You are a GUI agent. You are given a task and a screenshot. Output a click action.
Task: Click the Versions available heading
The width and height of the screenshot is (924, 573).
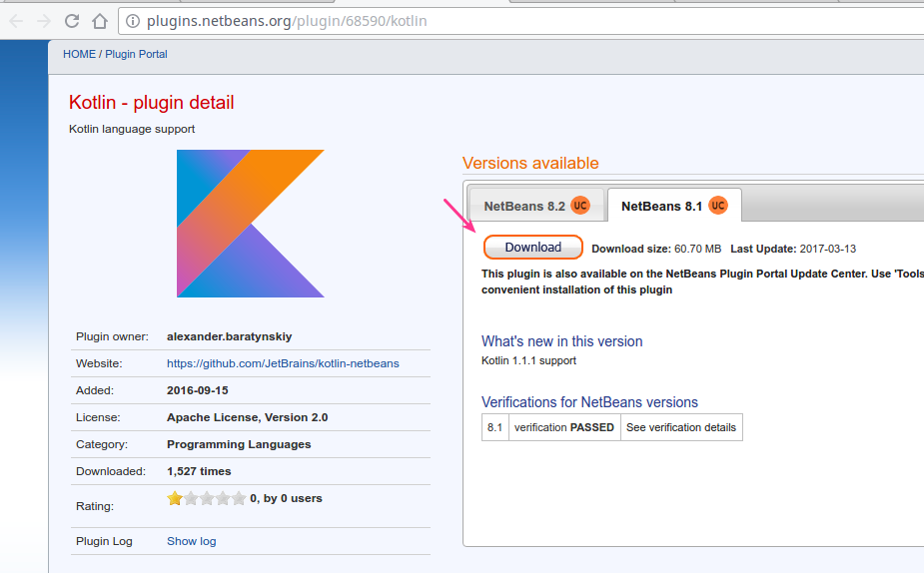[x=530, y=163]
